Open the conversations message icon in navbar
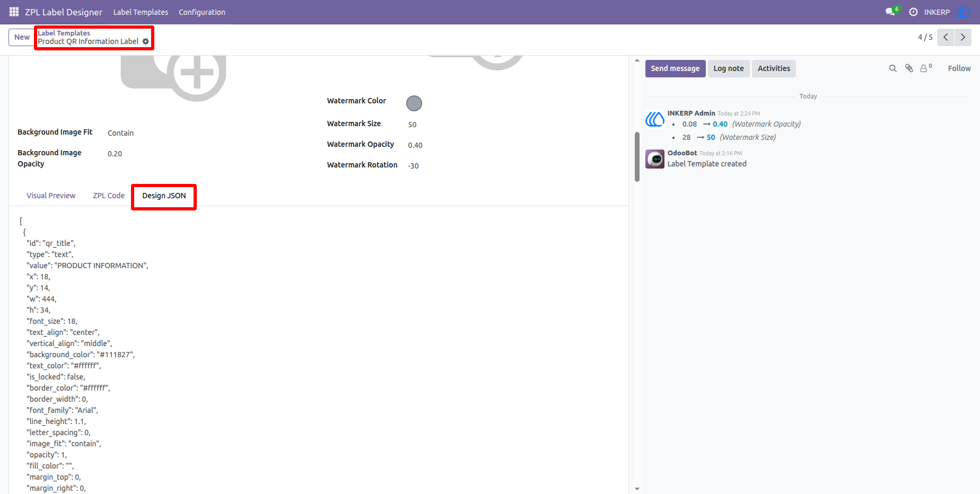The image size is (980, 494). [890, 12]
